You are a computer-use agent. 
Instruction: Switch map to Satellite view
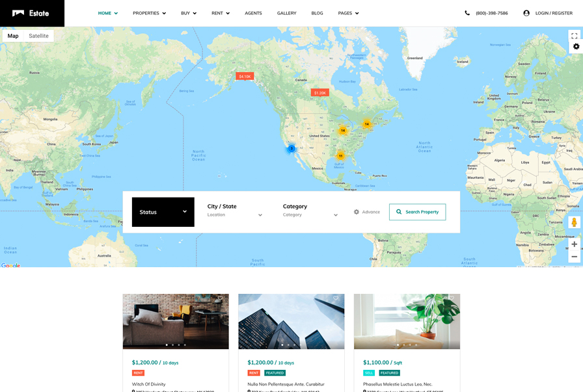[x=38, y=36]
